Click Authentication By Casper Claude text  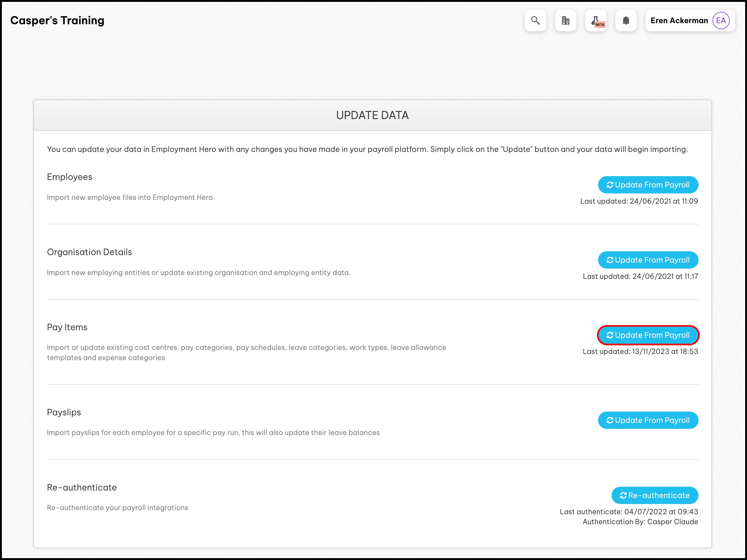tap(640, 521)
